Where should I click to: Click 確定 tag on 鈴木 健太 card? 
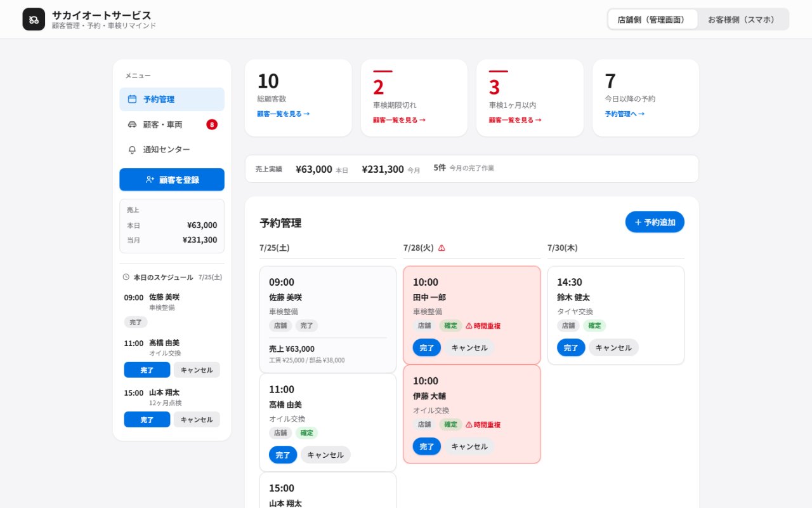[594, 326]
